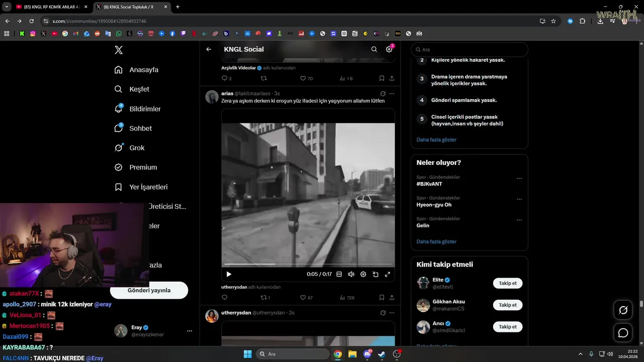Seek in the video progress bar

point(308,264)
